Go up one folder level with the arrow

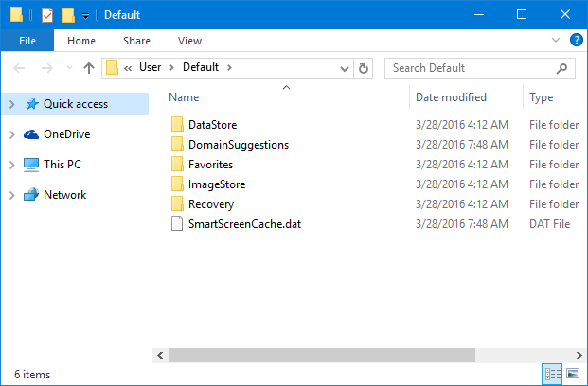click(x=89, y=68)
